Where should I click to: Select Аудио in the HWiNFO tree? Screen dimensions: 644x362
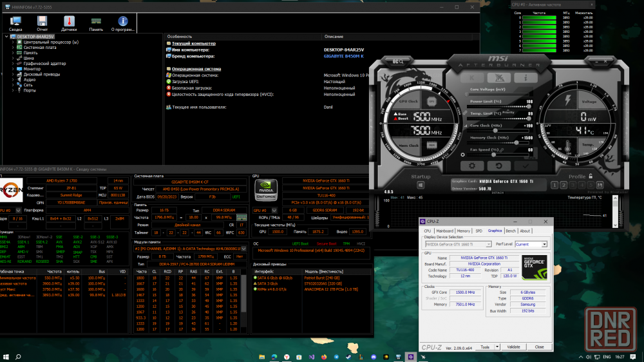(29, 80)
